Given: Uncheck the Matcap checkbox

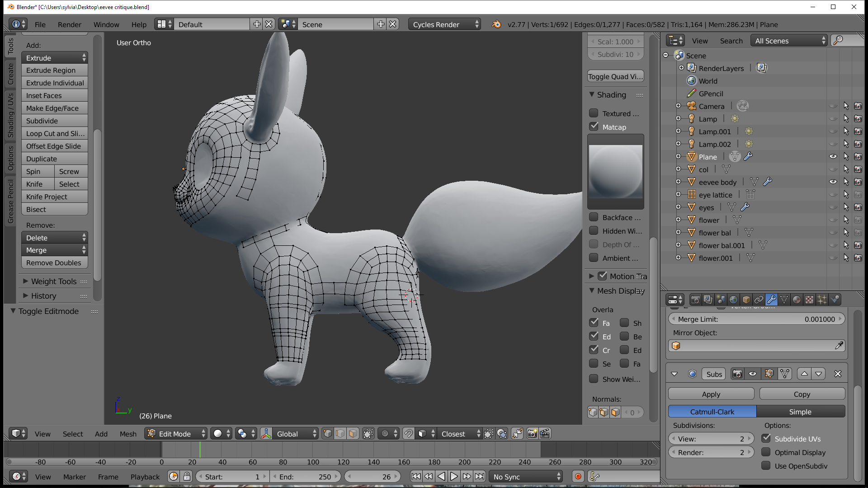Looking at the screenshot, I should pyautogui.click(x=594, y=127).
